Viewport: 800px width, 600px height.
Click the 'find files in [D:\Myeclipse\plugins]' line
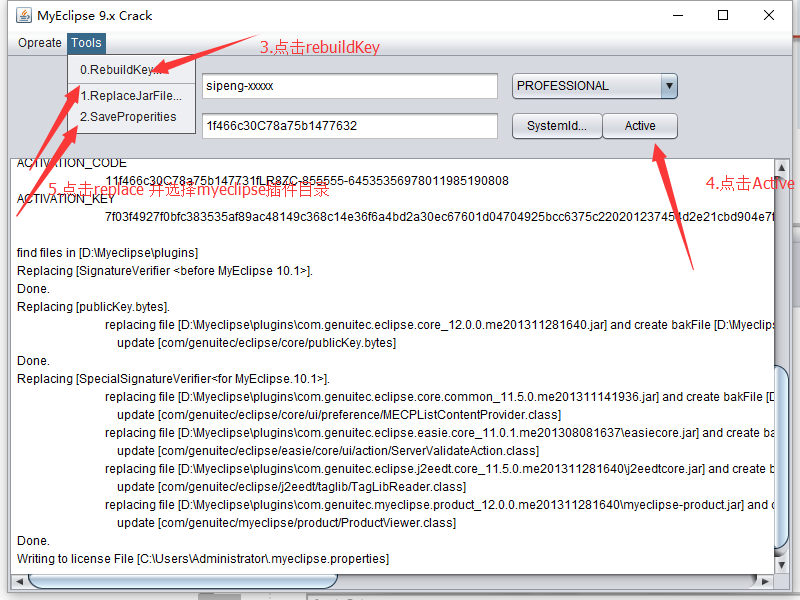(107, 253)
